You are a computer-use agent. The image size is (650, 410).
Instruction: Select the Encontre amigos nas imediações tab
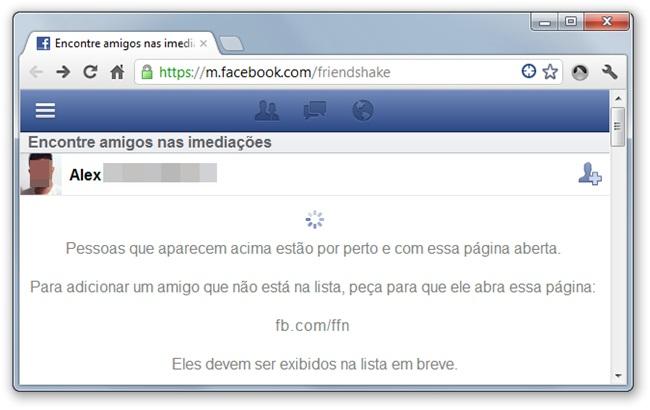click(x=120, y=44)
